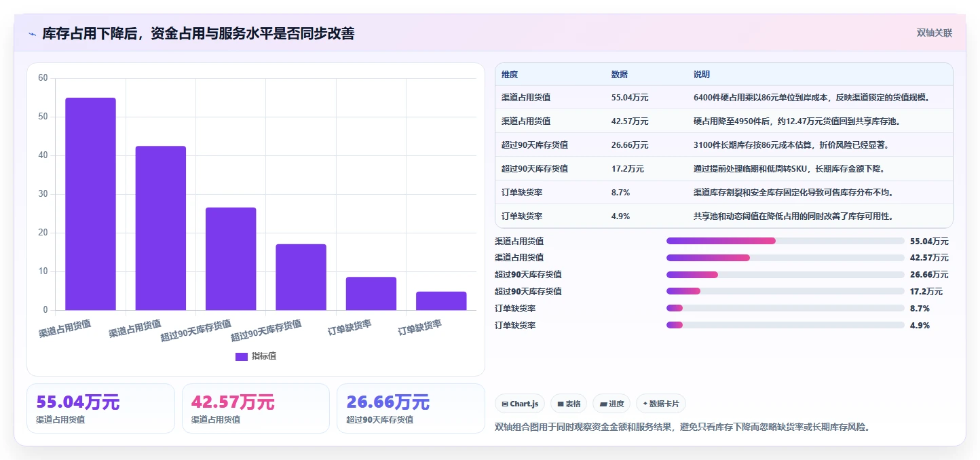980x460 pixels.
Task: Click the description starting 共享池和动态阈值
Action: (x=793, y=216)
